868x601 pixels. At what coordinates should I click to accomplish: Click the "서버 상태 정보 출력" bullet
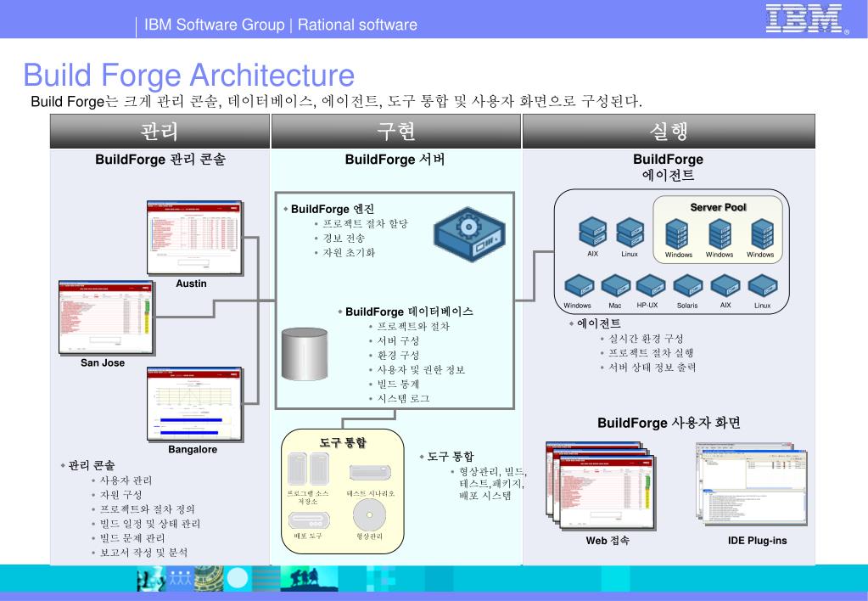652,368
